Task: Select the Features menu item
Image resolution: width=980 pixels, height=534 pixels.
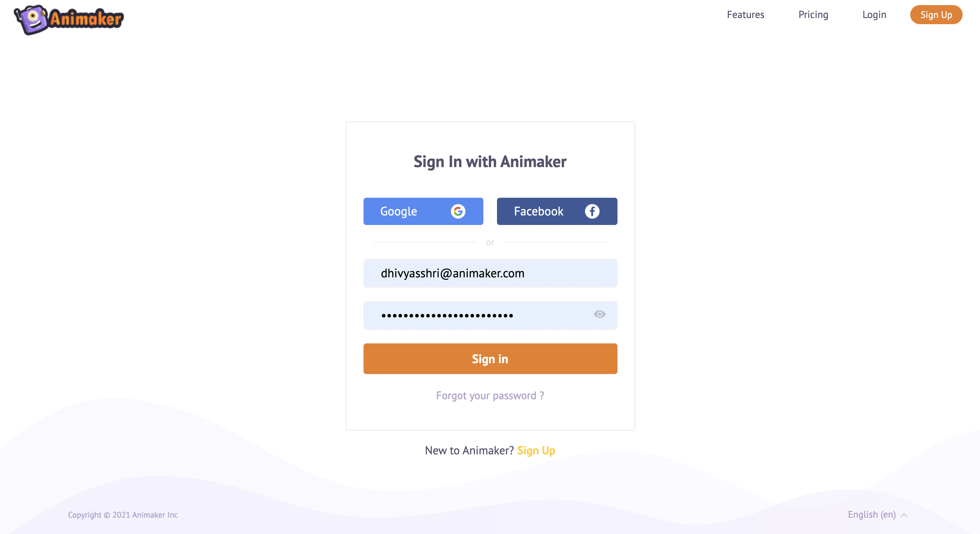Action: click(x=745, y=15)
